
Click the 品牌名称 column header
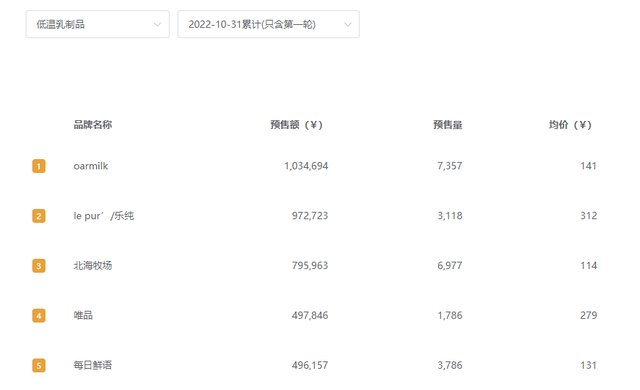[x=93, y=125]
